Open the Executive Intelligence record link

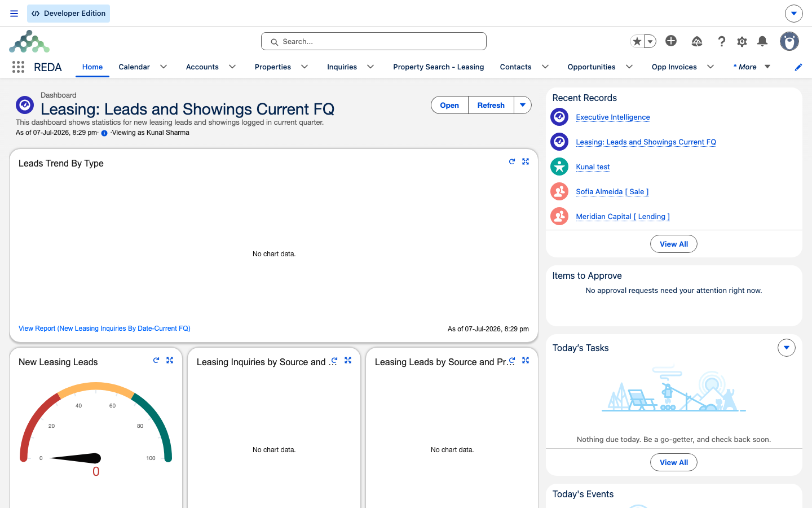point(613,117)
